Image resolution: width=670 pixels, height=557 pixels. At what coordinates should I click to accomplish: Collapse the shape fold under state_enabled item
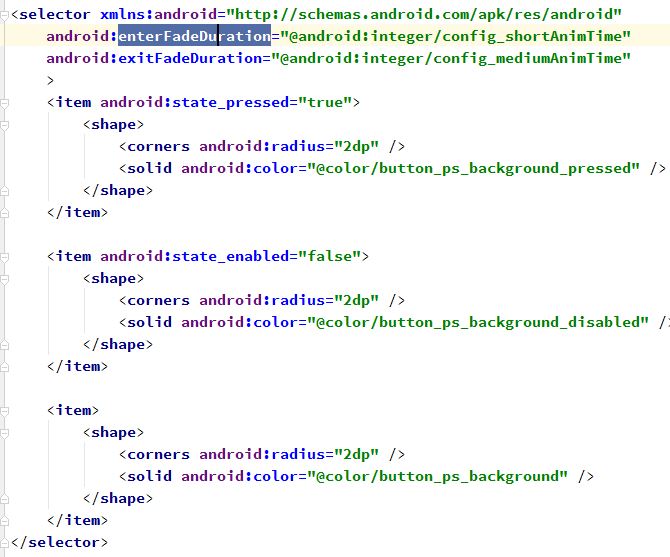(x=4, y=279)
